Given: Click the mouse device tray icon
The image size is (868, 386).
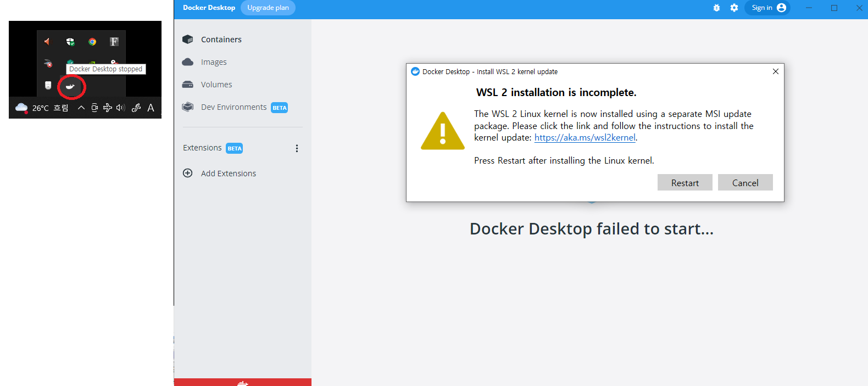Looking at the screenshot, I should pos(48,85).
